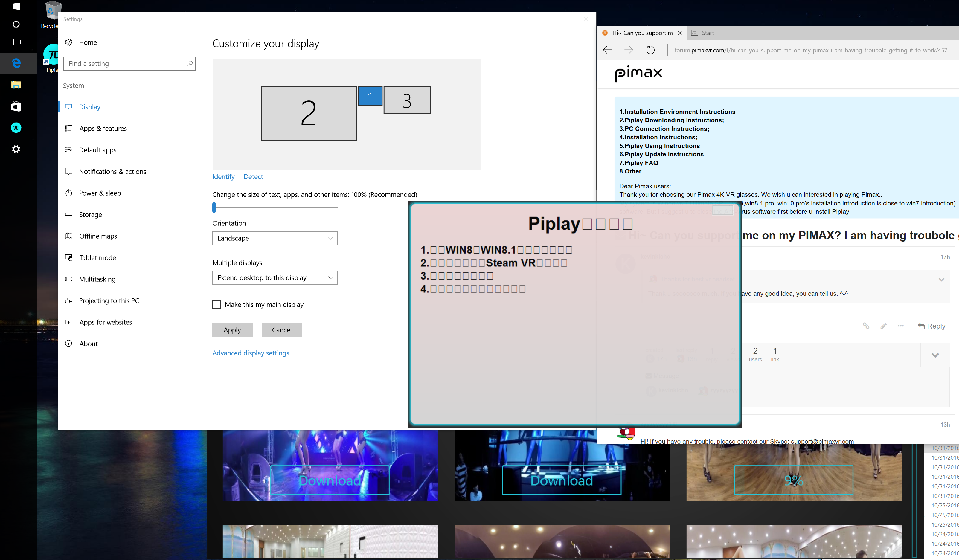Open Piplay desktop shortcut icon
959x560 pixels.
point(51,58)
